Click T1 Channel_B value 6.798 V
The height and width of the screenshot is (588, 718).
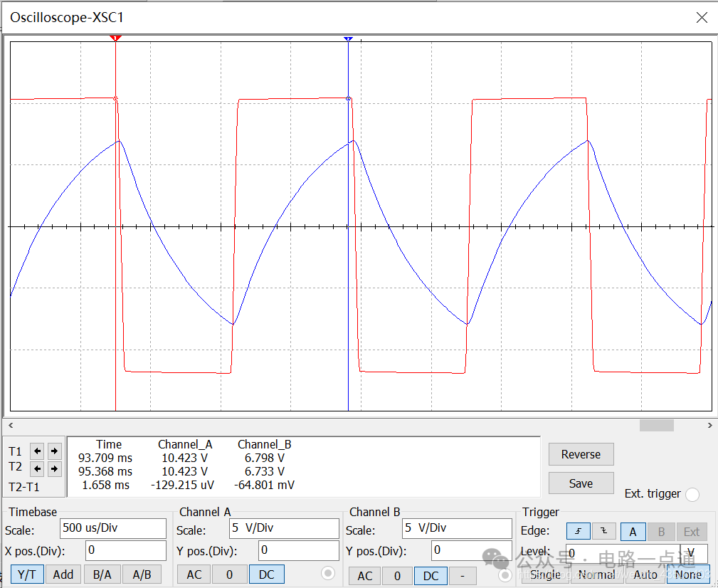pos(265,458)
